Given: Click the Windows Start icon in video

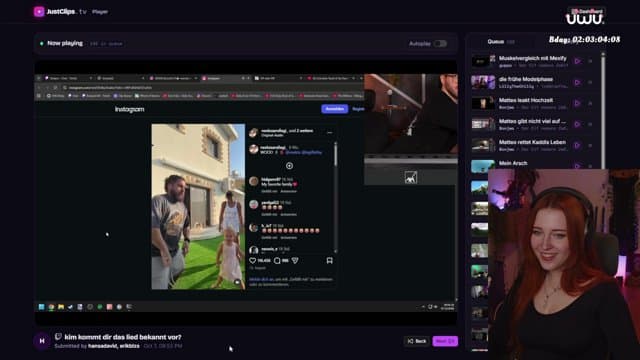Looking at the screenshot, I should tap(41, 307).
